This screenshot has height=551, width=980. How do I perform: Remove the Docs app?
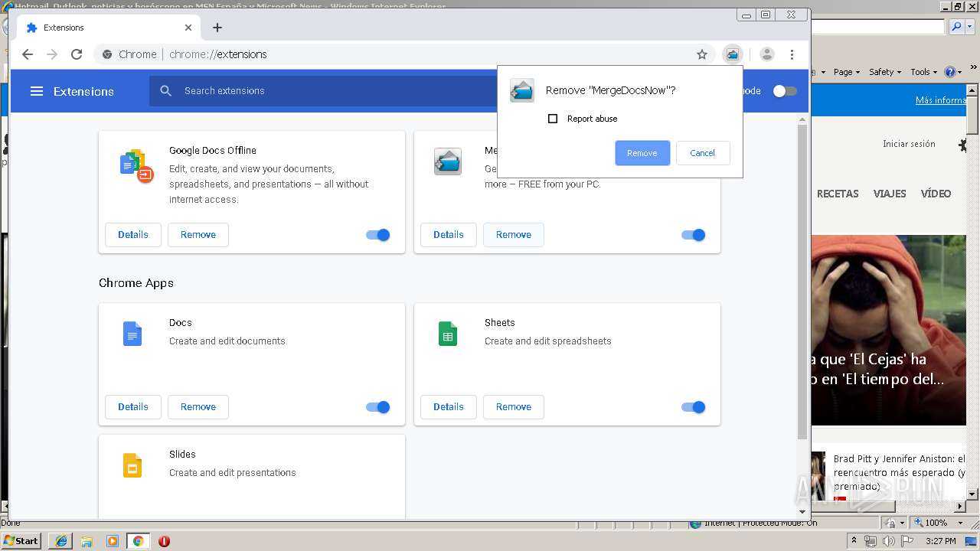pos(198,407)
